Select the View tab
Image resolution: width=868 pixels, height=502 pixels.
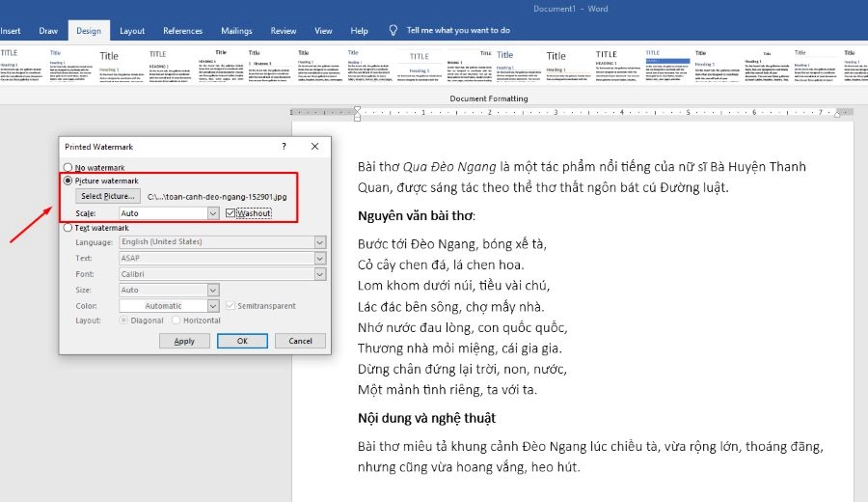pyautogui.click(x=323, y=31)
